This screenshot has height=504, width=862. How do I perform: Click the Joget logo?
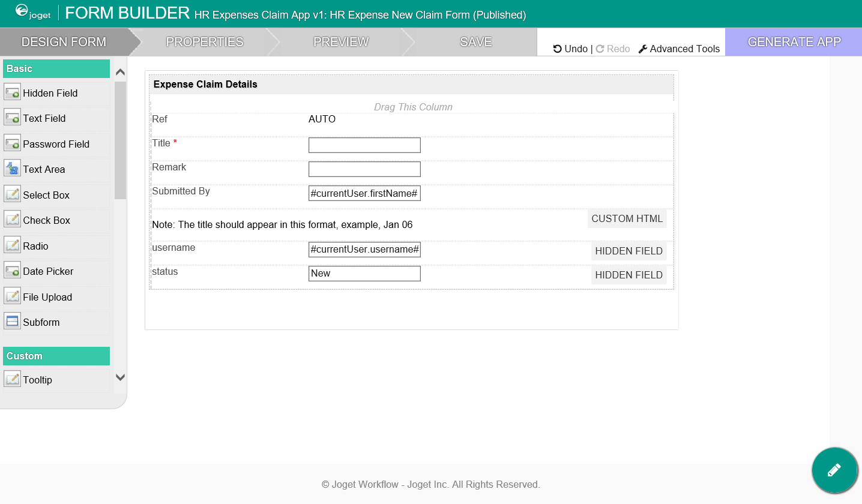32,13
